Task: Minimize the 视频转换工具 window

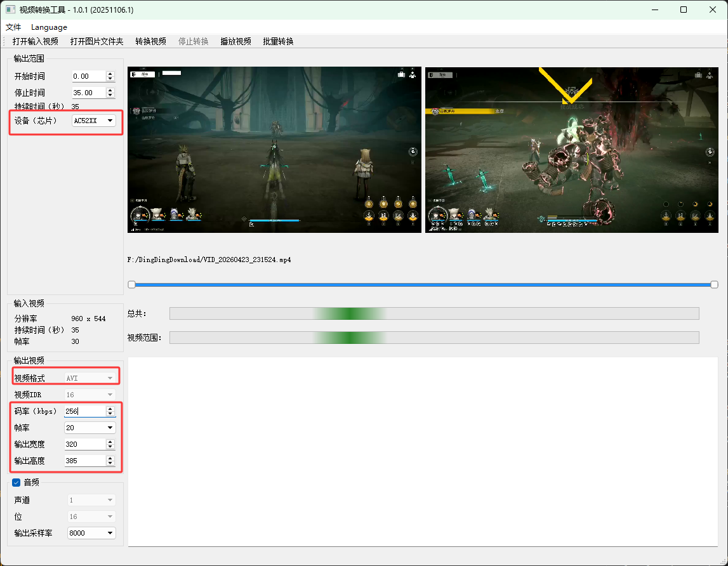Action: pyautogui.click(x=655, y=10)
